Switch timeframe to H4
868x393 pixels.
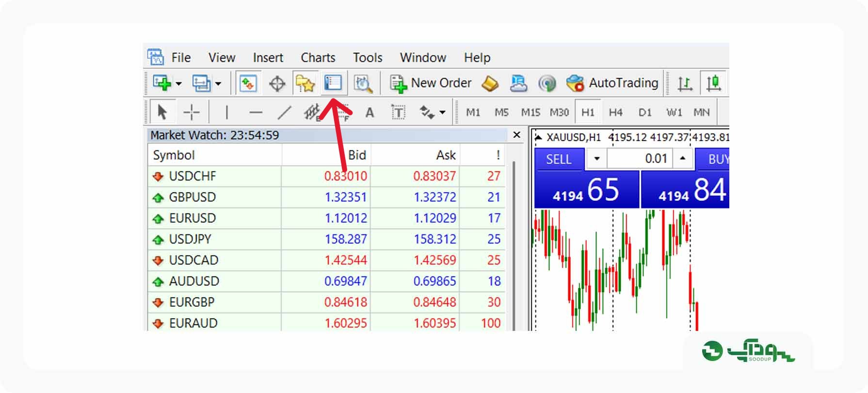pos(616,113)
